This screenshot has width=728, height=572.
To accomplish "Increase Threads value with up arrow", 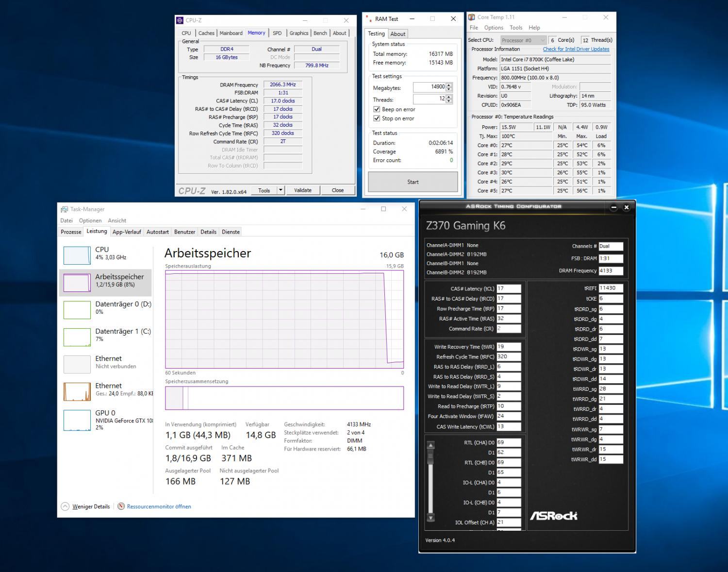I will (449, 97).
